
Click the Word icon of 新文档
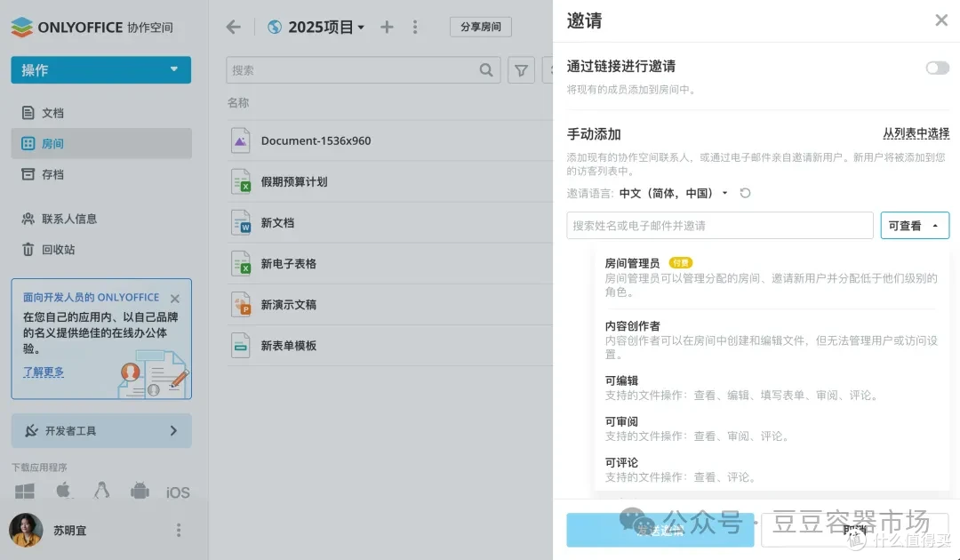click(x=241, y=223)
